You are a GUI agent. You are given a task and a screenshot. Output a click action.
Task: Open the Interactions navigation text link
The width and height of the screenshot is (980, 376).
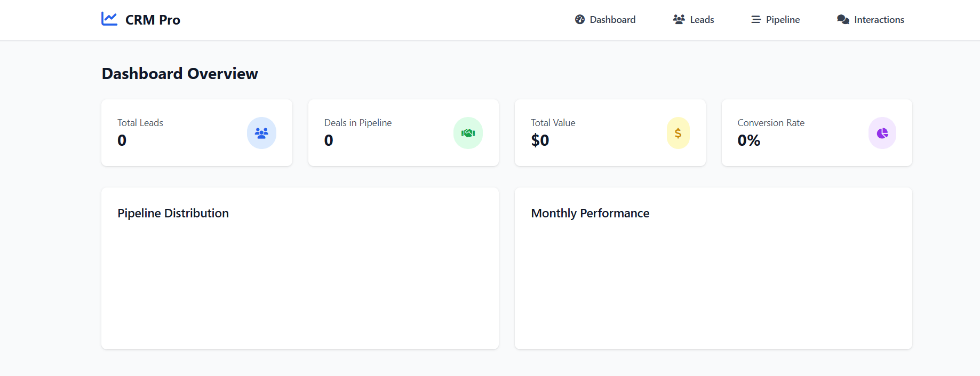coord(879,20)
